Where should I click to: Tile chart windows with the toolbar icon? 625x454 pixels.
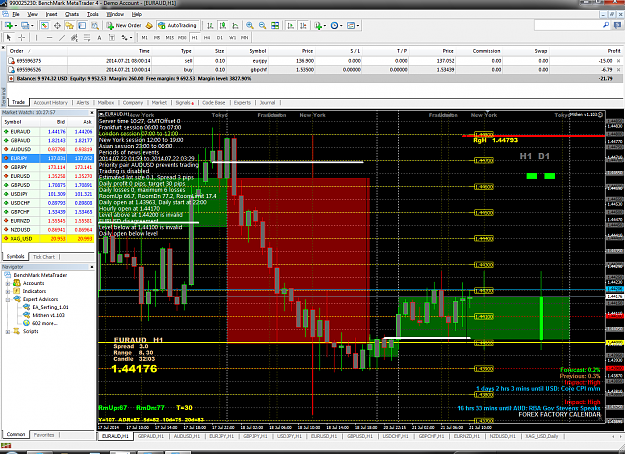(x=275, y=26)
